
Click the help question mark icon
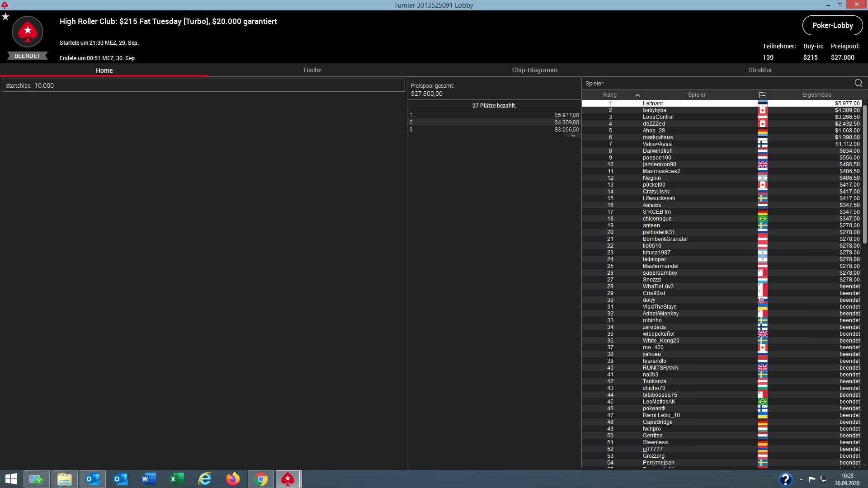[x=785, y=479]
